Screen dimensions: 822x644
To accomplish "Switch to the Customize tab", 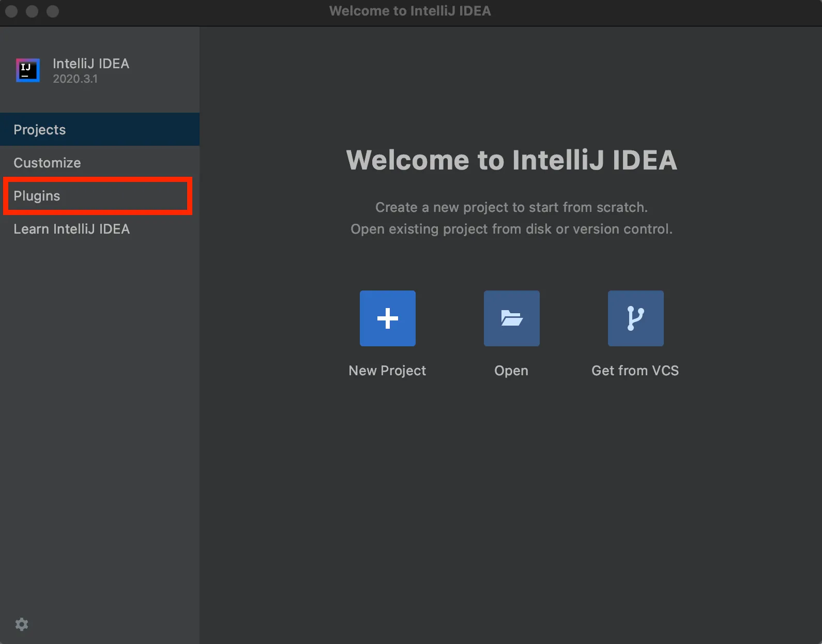I will (100, 162).
